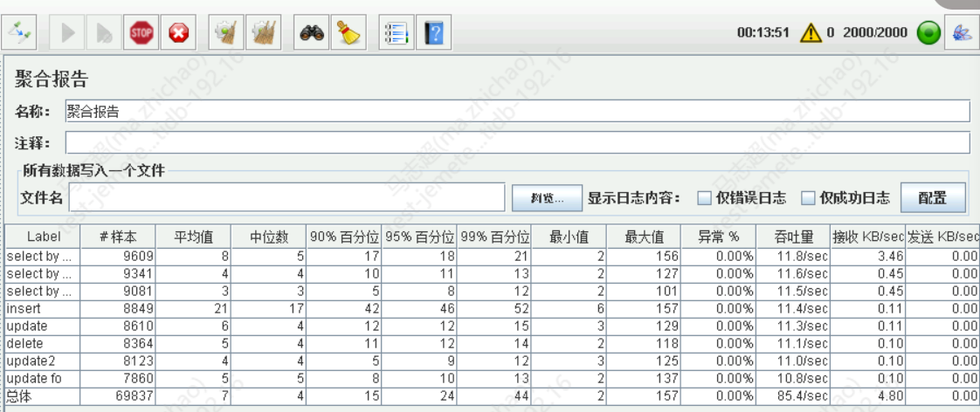980x412 pixels.
Task: Sort by the 异常 % column header
Action: [x=719, y=237]
